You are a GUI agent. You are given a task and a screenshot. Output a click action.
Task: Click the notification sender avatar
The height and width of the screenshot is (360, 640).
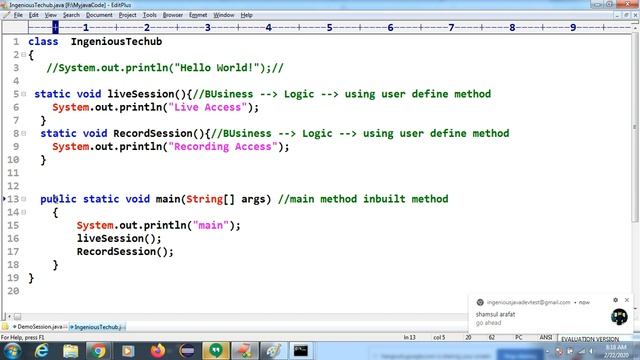619,317
